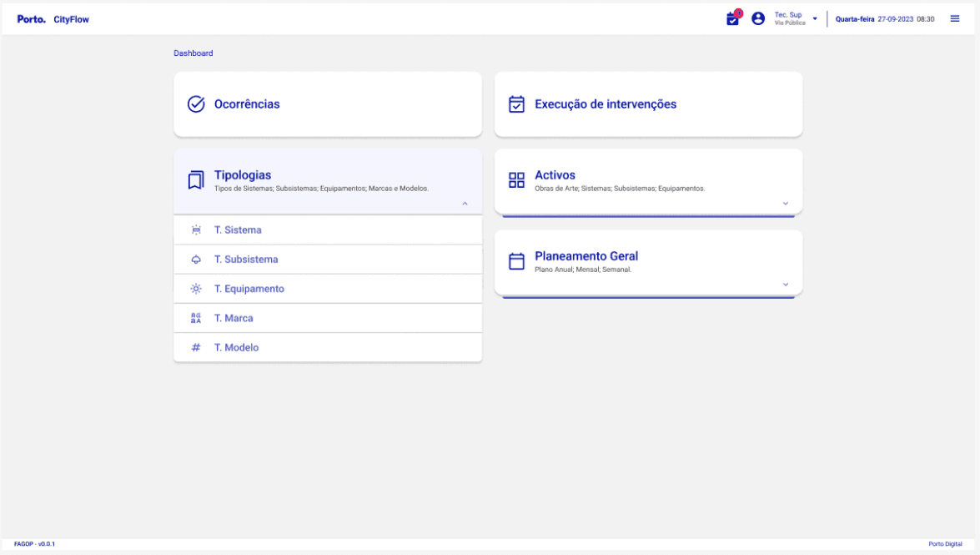Click the Porto. logo

pos(31,19)
